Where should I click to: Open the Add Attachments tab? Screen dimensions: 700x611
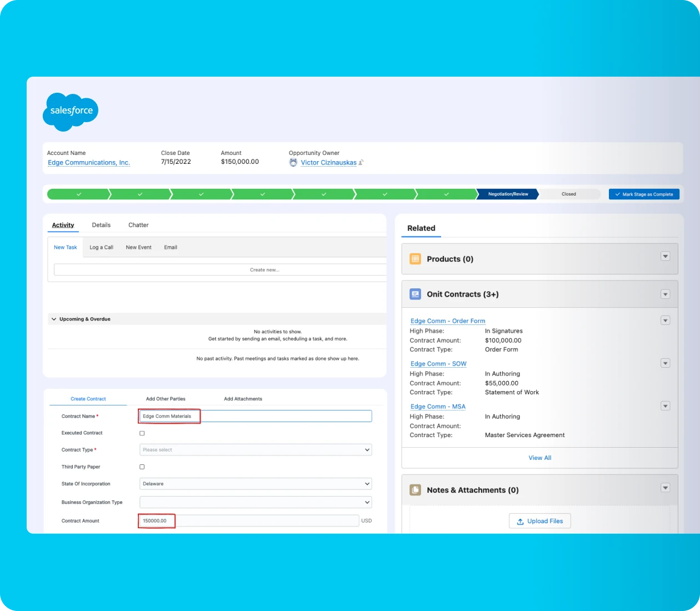pos(243,399)
